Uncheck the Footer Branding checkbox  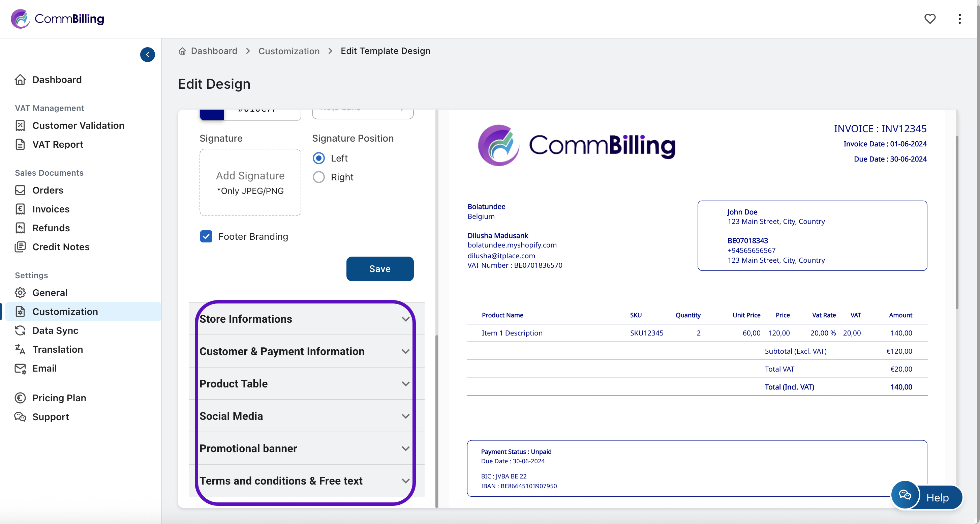(206, 236)
